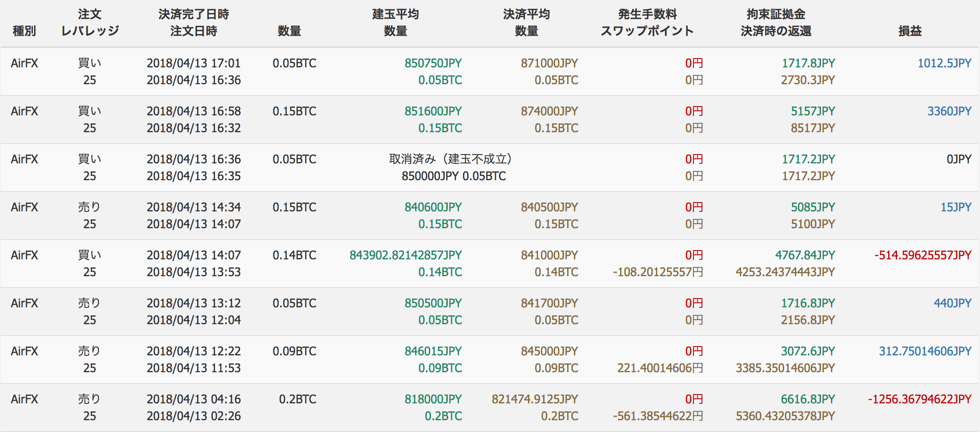
Task: Click the 決済平均 header label
Action: [x=527, y=14]
